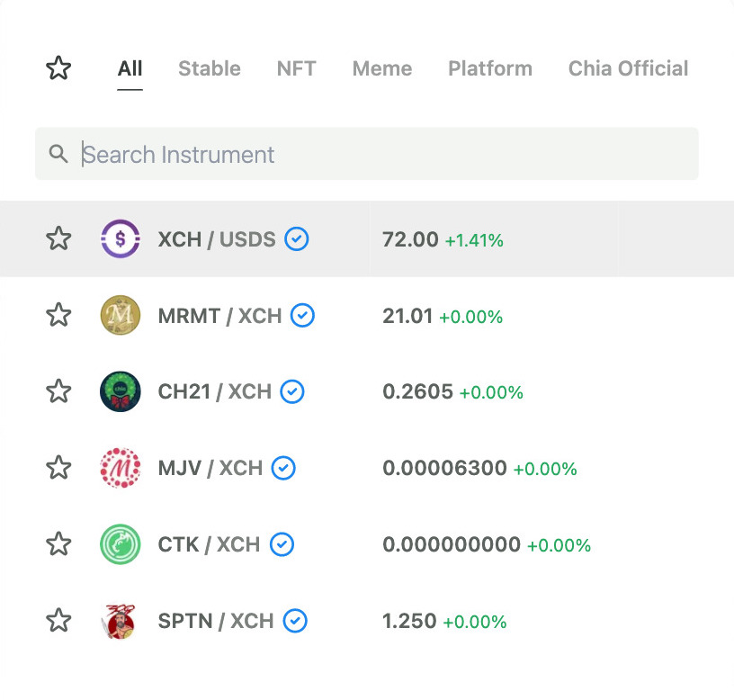Select the CTK / XCH pair name
Screen dimensions: 734x700
coord(209,544)
